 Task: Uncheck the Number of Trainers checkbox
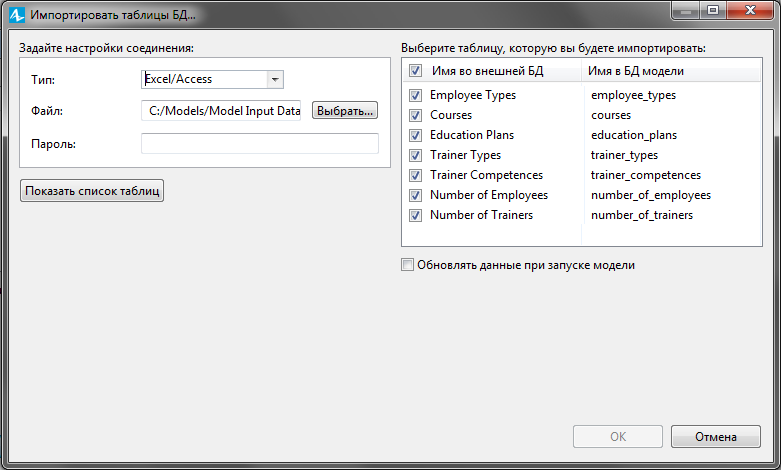(415, 215)
